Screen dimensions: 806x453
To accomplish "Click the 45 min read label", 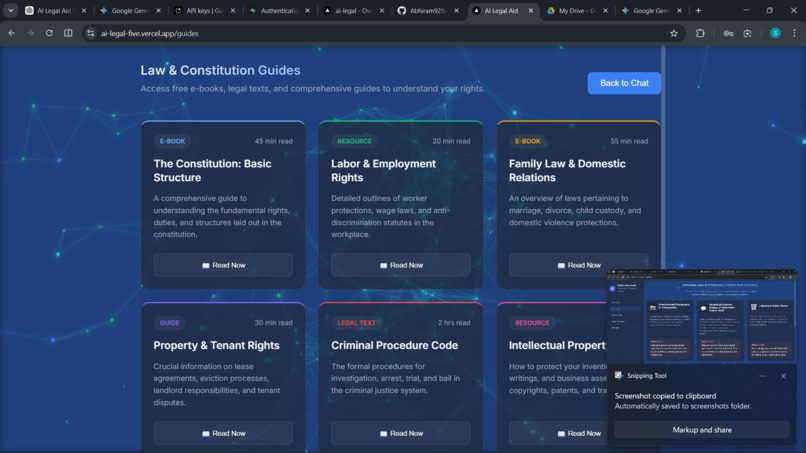I will (x=273, y=141).
